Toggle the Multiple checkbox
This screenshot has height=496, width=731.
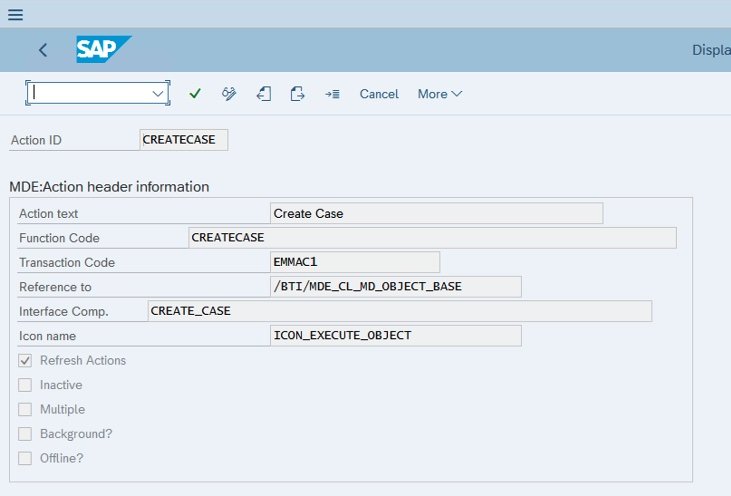(x=25, y=409)
